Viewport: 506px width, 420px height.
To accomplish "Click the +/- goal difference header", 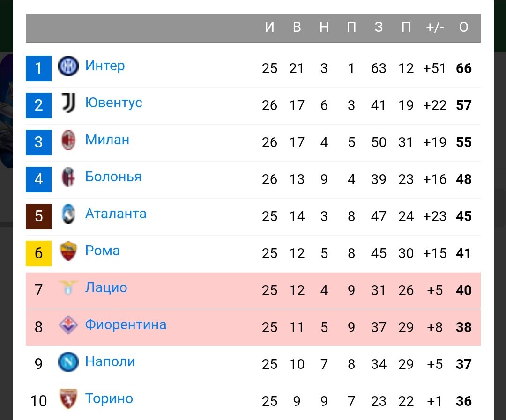I will tap(435, 27).
